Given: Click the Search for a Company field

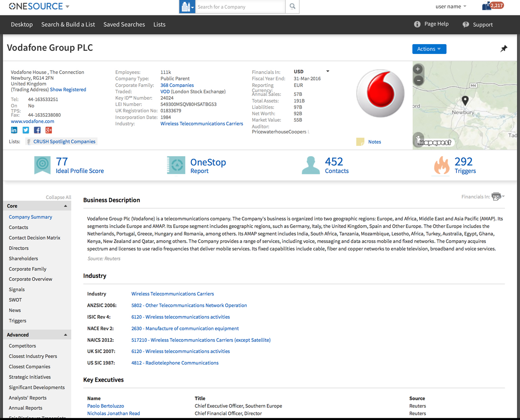Looking at the screenshot, I should 240,7.
